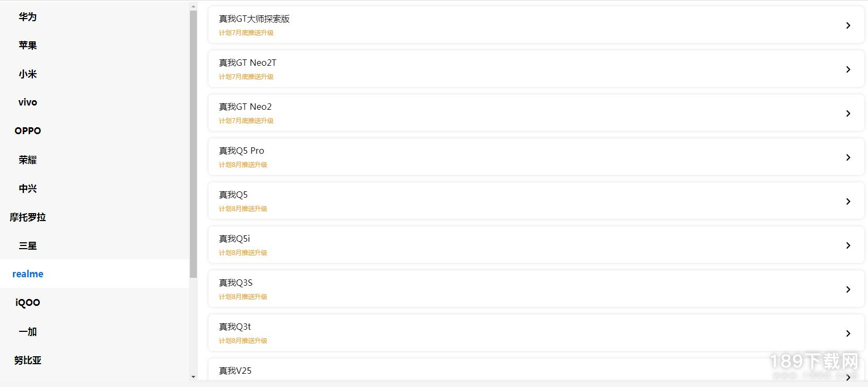868x387 pixels.
Task: Click sidebar scrollbar down arrow
Action: click(x=193, y=377)
